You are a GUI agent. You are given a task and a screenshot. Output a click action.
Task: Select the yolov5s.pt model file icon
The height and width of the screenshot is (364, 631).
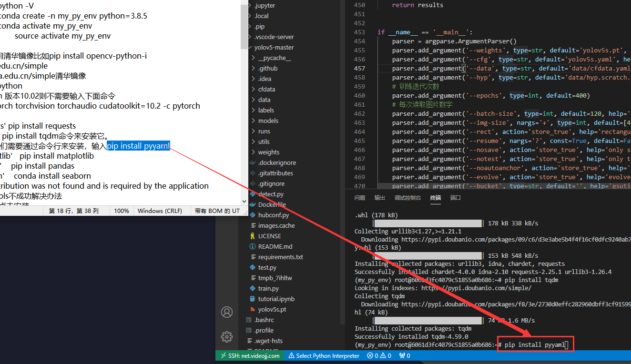253,309
